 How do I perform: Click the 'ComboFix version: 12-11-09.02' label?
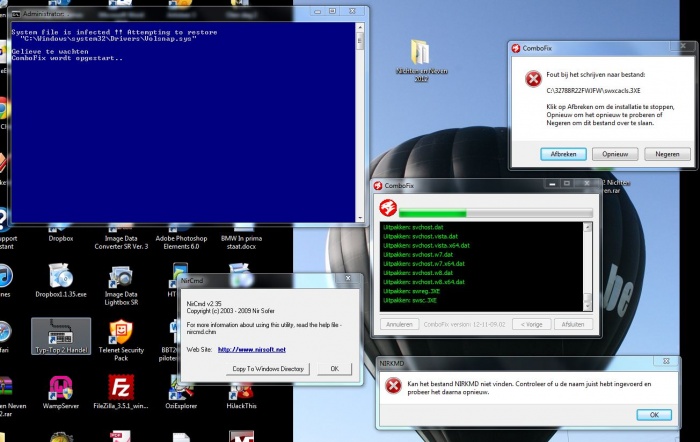pyautogui.click(x=465, y=325)
